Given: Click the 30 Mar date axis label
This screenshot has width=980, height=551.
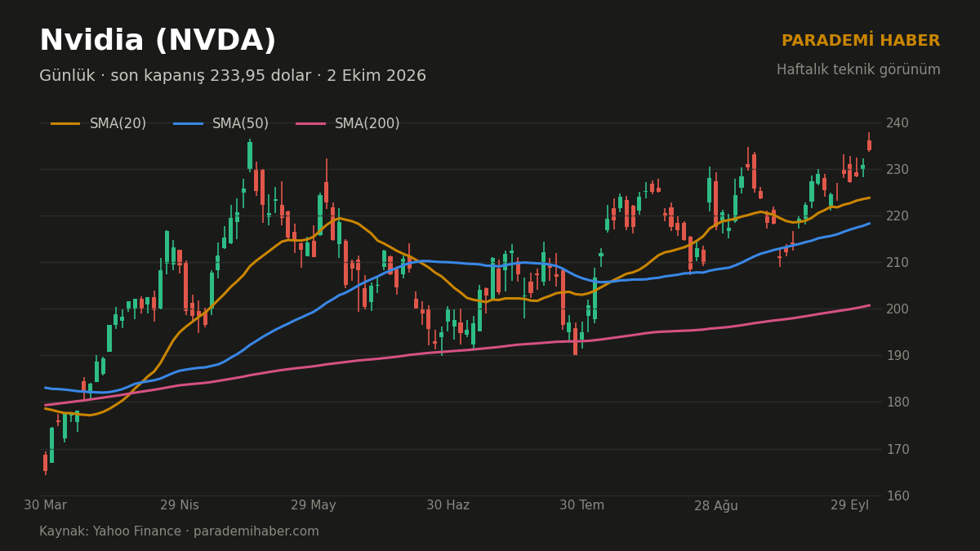Looking at the screenshot, I should click(46, 505).
